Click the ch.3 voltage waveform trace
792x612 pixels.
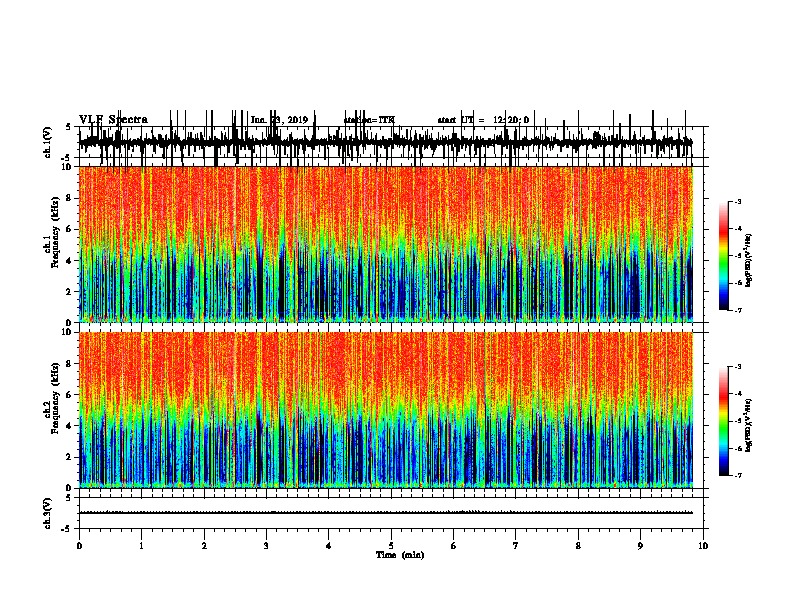386,513
